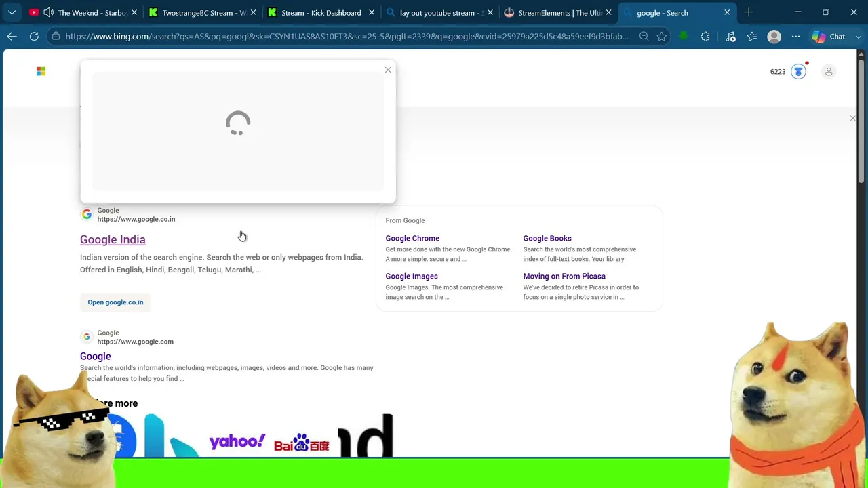Click the Indian version description snippet
868x488 pixels.
coord(222,264)
